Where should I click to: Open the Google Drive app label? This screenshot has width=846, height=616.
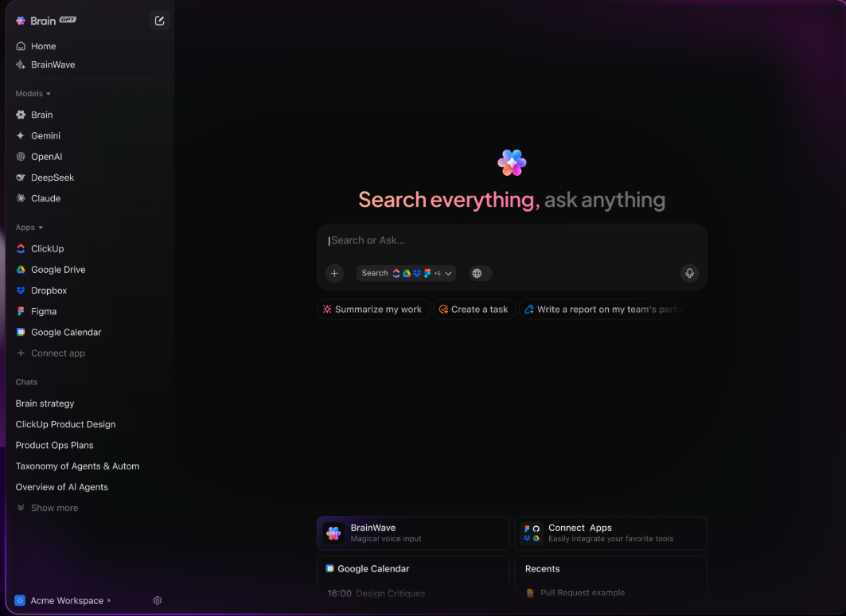pos(58,270)
